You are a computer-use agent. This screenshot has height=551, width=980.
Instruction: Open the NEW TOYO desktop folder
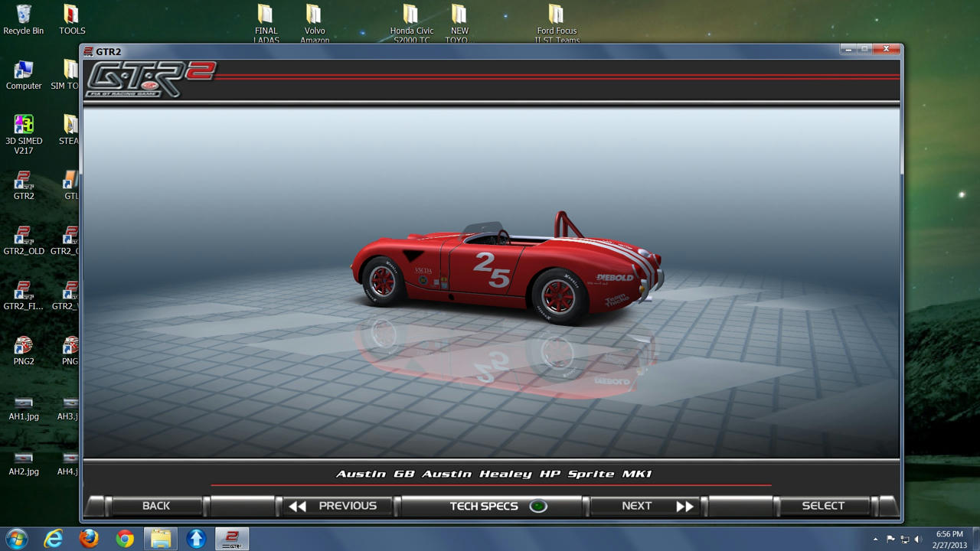(x=459, y=23)
